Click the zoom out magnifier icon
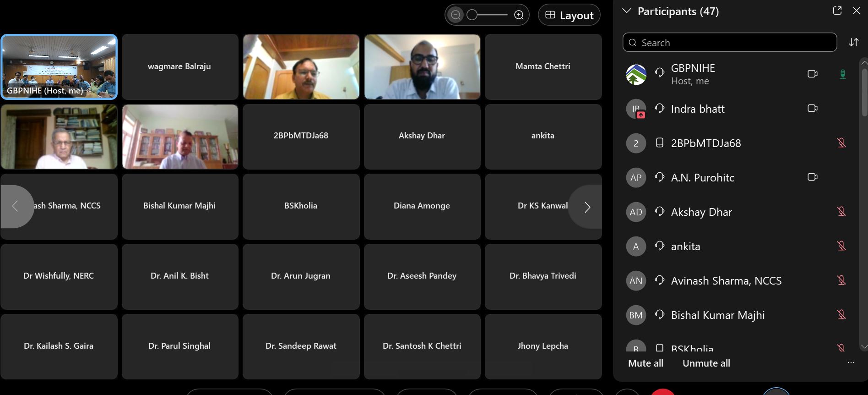Screen dimensions: 868x395 456,15
